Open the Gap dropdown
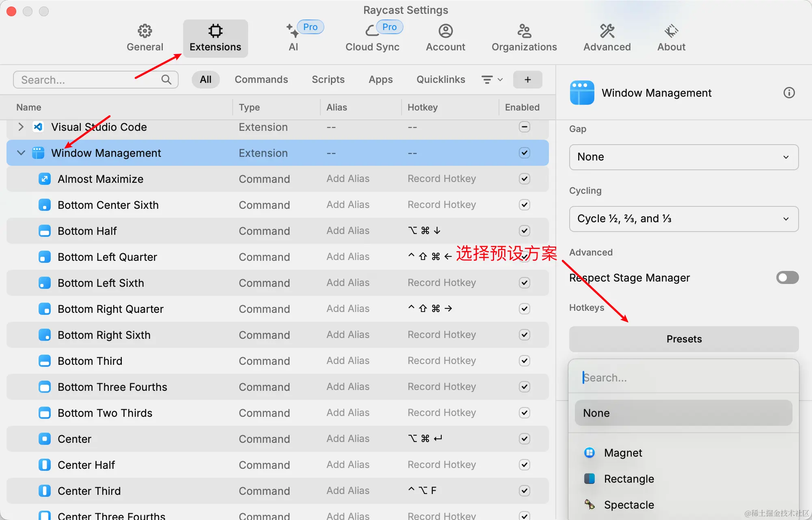 (684, 157)
